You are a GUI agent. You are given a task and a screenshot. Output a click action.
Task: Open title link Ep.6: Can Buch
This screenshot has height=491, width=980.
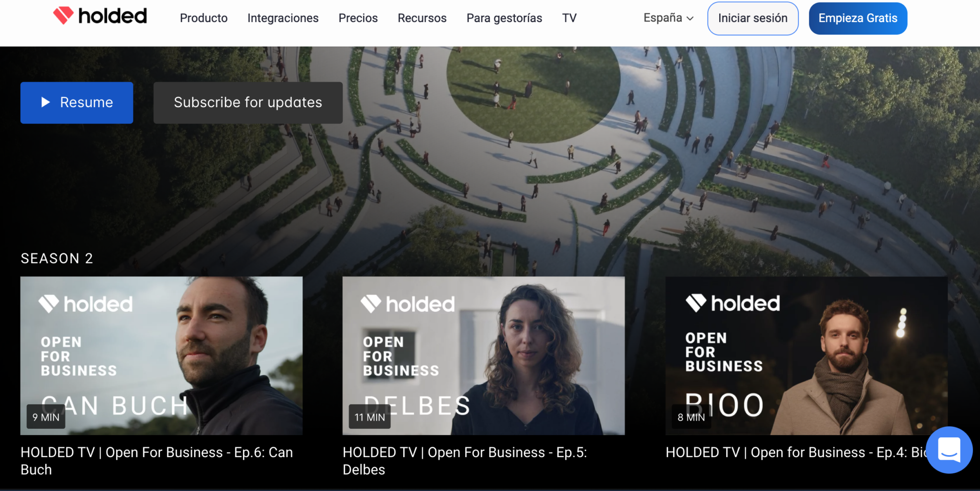pos(156,461)
